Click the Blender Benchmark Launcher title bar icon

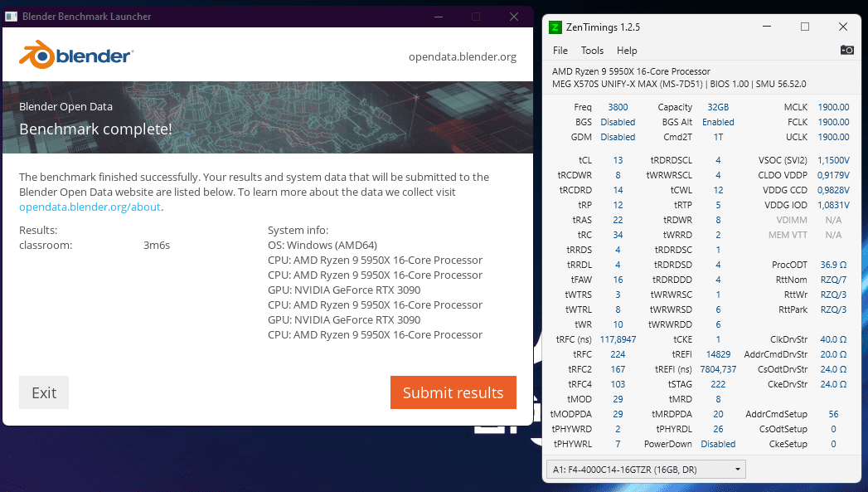[11, 17]
